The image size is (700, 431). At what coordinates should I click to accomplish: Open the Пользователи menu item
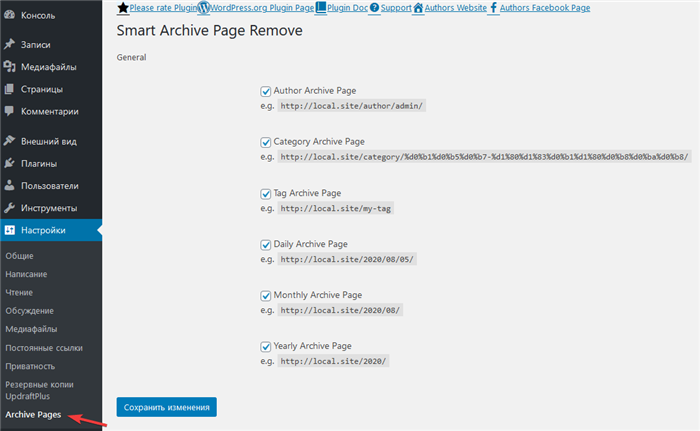[x=51, y=186]
